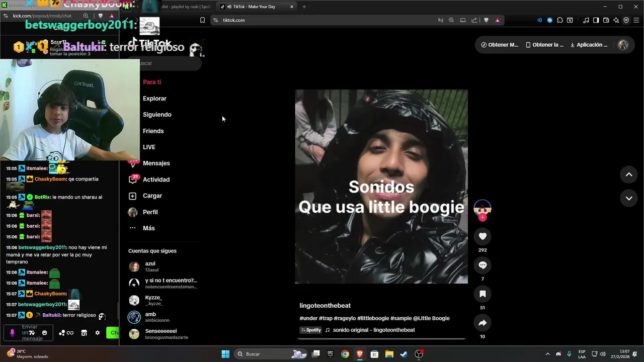This screenshot has height=362, width=644.
Task: Select the Para ti feed
Action: [152, 82]
